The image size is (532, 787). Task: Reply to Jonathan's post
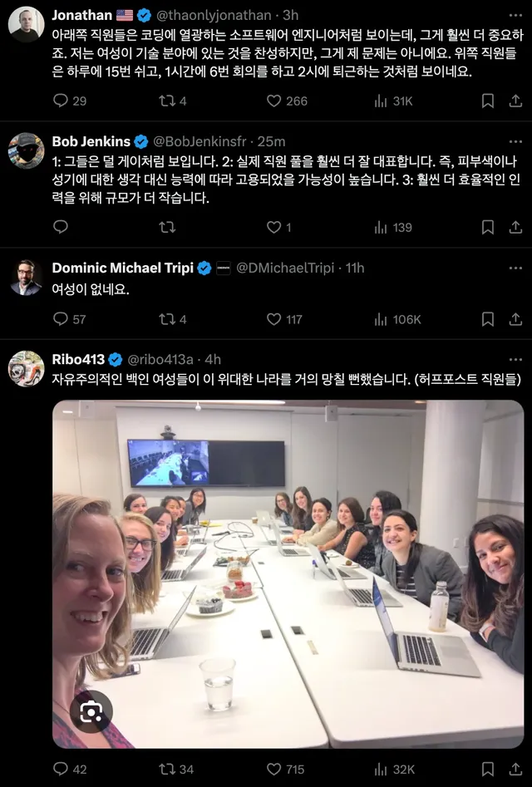61,101
